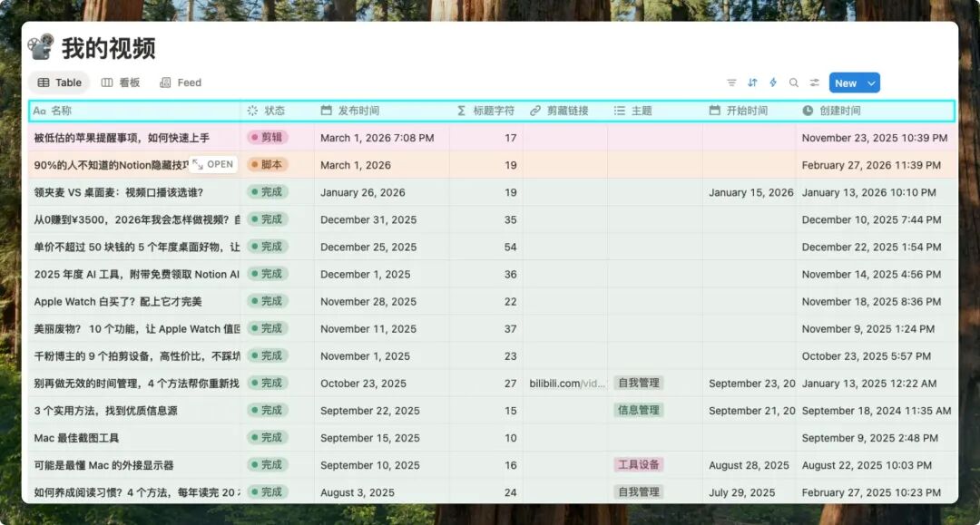
Task: Open the view settings sliders icon
Action: tap(814, 83)
